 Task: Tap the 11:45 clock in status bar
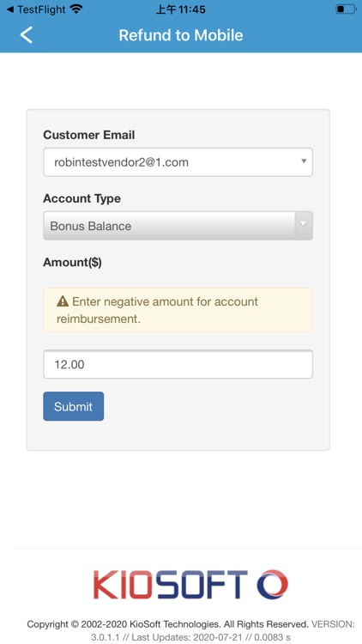point(181,9)
